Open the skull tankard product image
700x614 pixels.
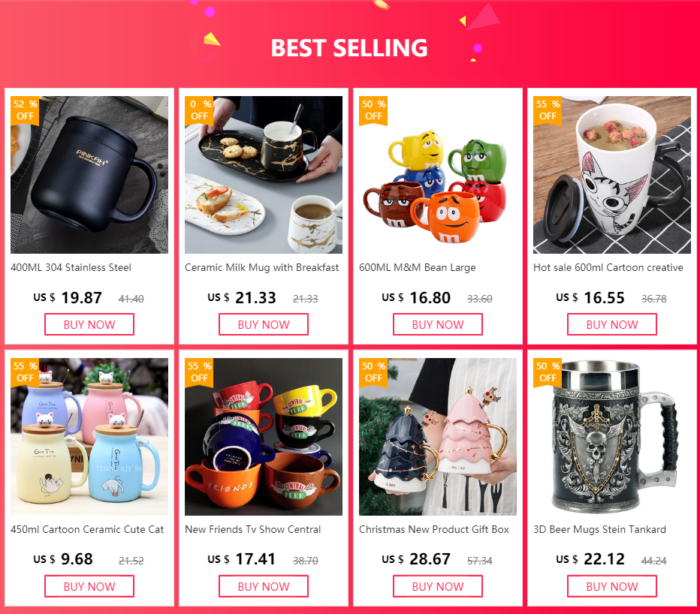click(x=612, y=437)
